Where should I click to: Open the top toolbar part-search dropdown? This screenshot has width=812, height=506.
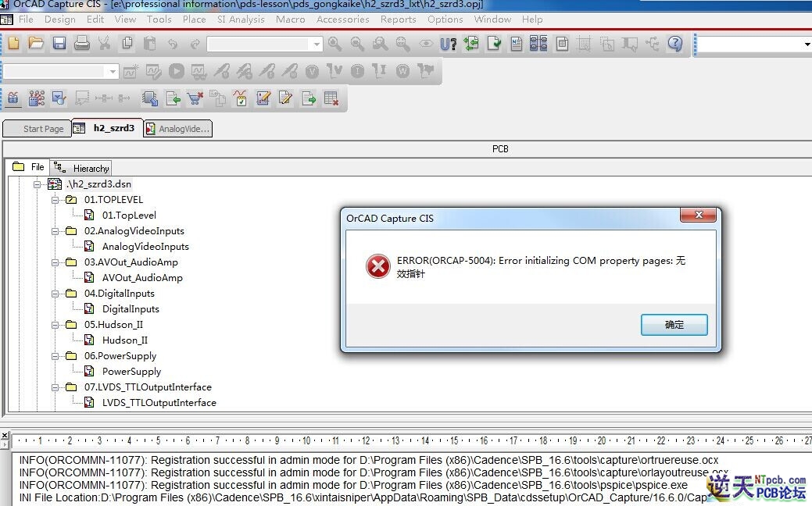coord(317,45)
